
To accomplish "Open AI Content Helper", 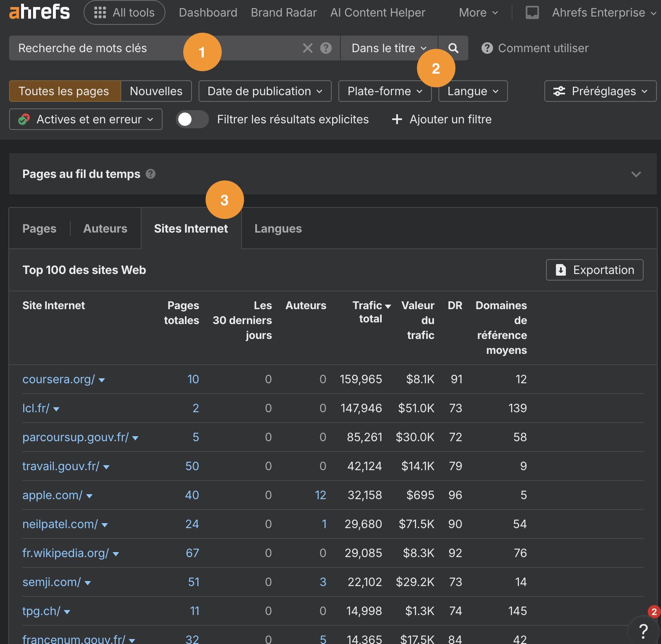I will pos(378,12).
